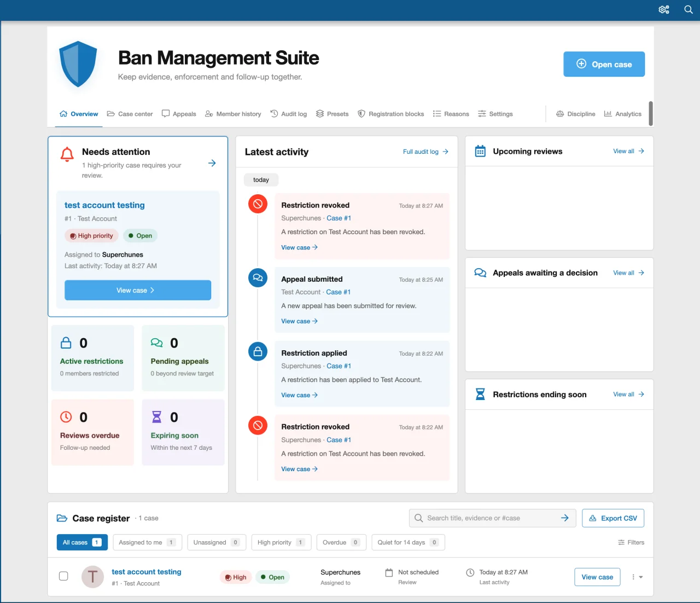700x603 pixels.
Task: Click the Appeal submitted timeline icon
Action: click(258, 277)
